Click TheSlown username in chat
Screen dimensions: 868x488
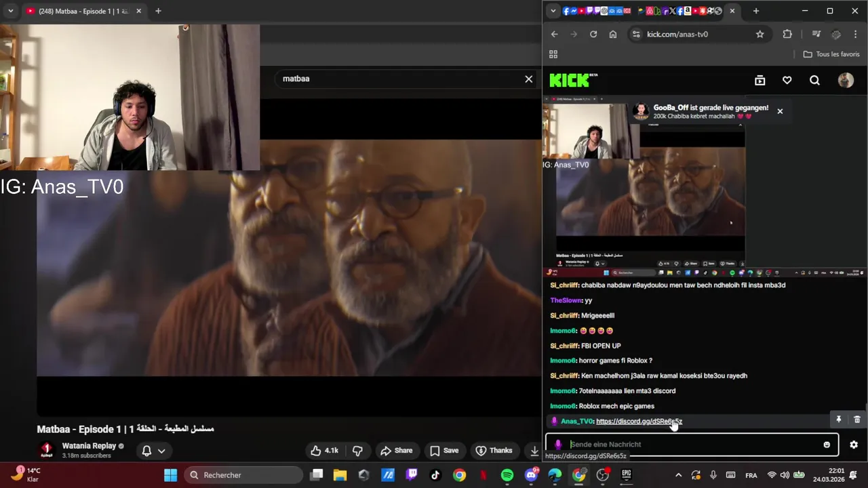click(x=566, y=300)
